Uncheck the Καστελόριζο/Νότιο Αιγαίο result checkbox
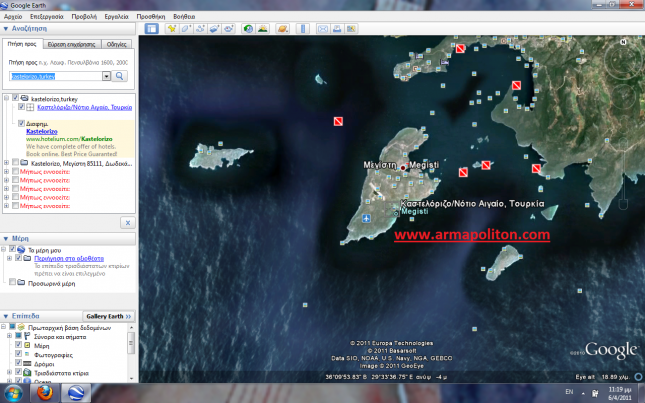Image resolution: width=645 pixels, height=403 pixels. click(21, 107)
